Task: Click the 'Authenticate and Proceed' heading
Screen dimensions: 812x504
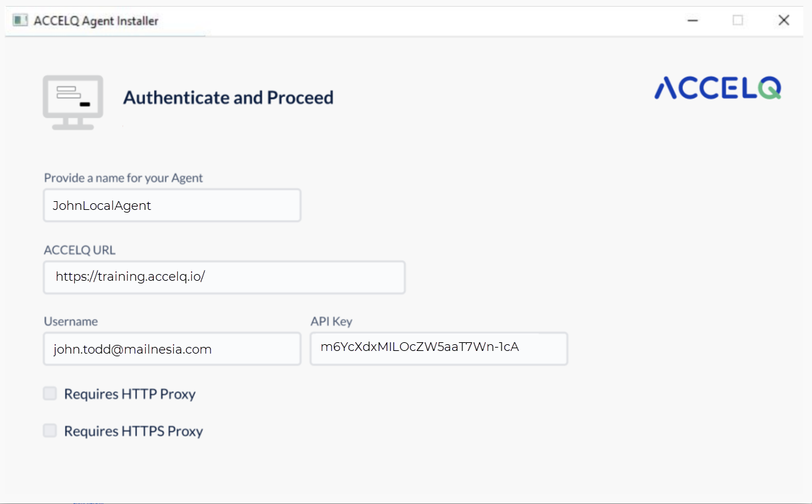Action: coord(228,98)
